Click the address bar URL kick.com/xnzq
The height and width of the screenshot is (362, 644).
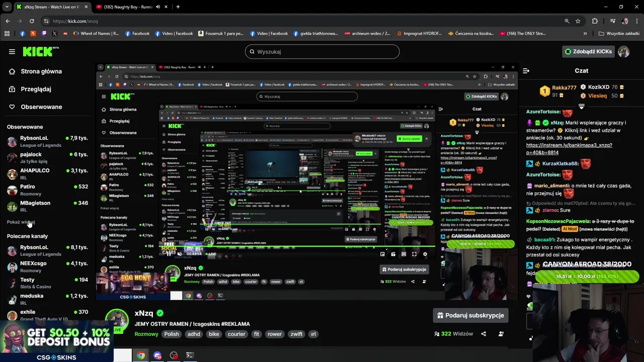75,21
